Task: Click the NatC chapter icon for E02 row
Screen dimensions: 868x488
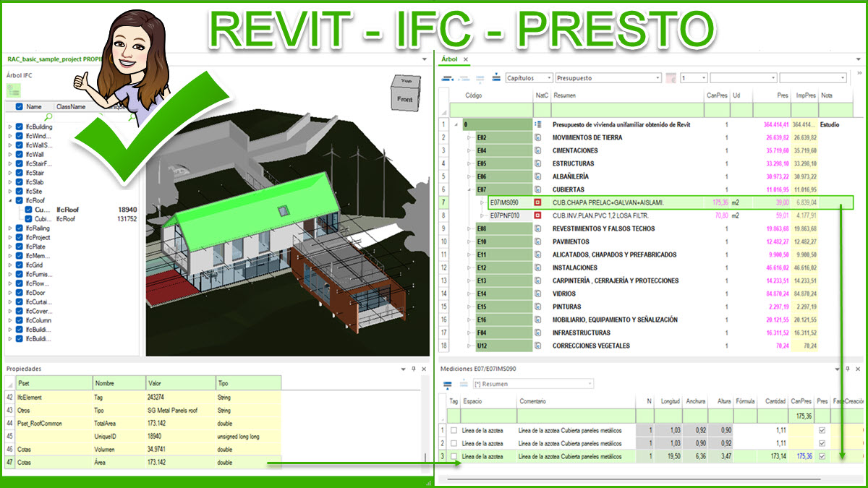Action: pos(537,137)
